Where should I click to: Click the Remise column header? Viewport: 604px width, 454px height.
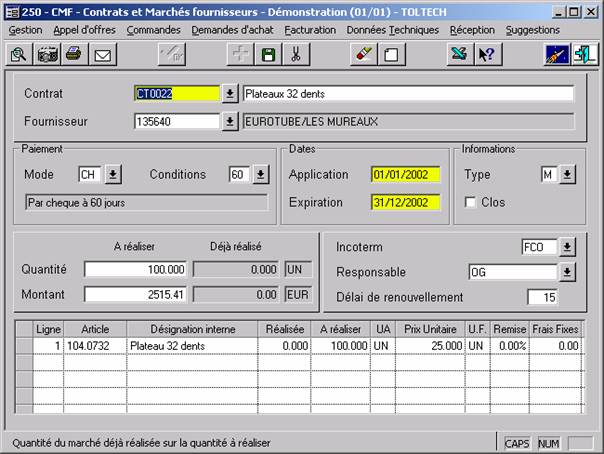tap(510, 329)
